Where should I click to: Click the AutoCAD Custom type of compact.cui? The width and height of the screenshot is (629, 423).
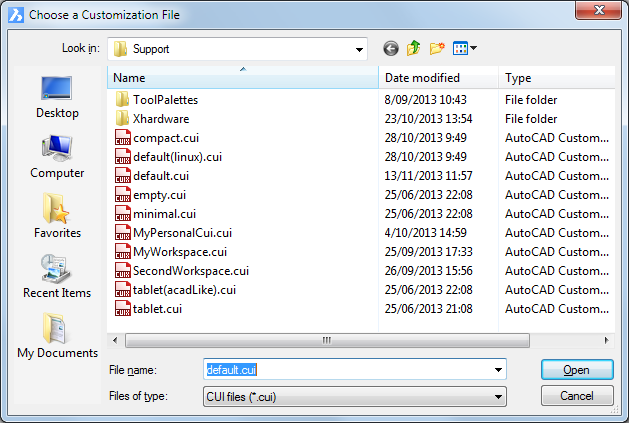point(557,138)
